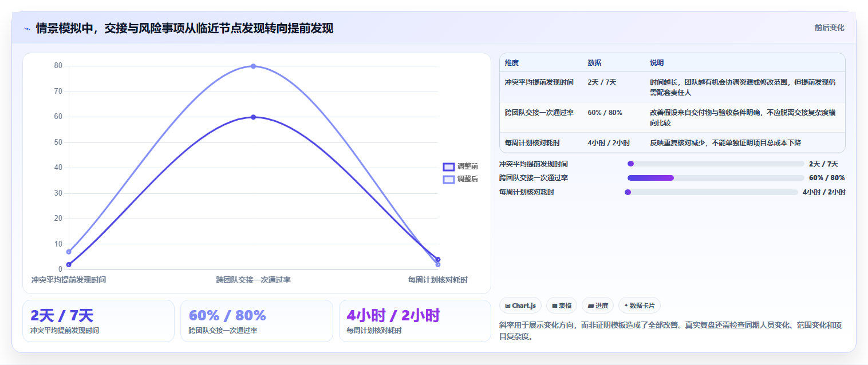Viewport: 868px width, 365px height.
Task: Click the progress bar for 冲突平均提前发现时间
Action: 716,164
